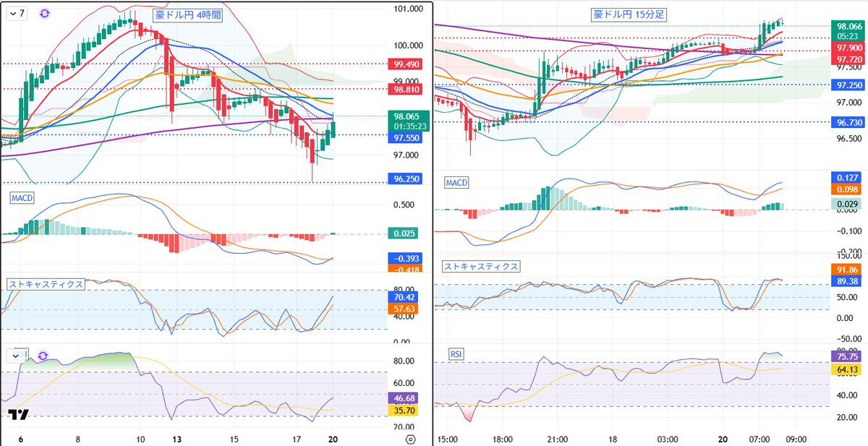Click the 70.42 stochastic value label

click(404, 296)
